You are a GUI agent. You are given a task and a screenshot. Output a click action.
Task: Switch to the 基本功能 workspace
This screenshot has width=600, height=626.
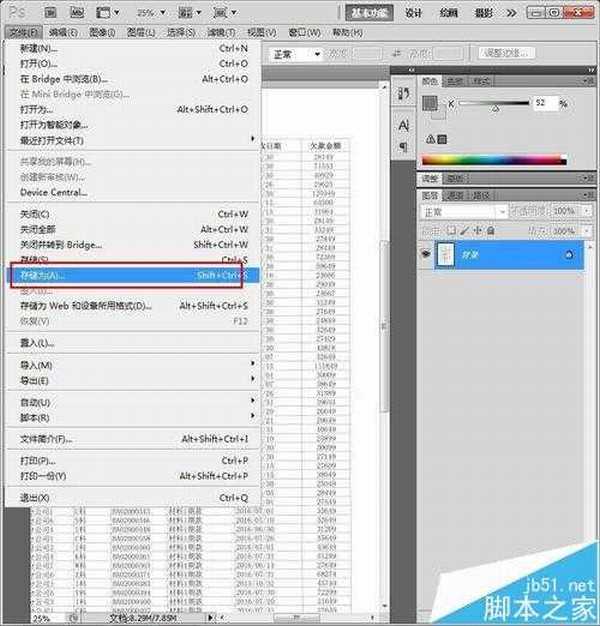tap(369, 13)
